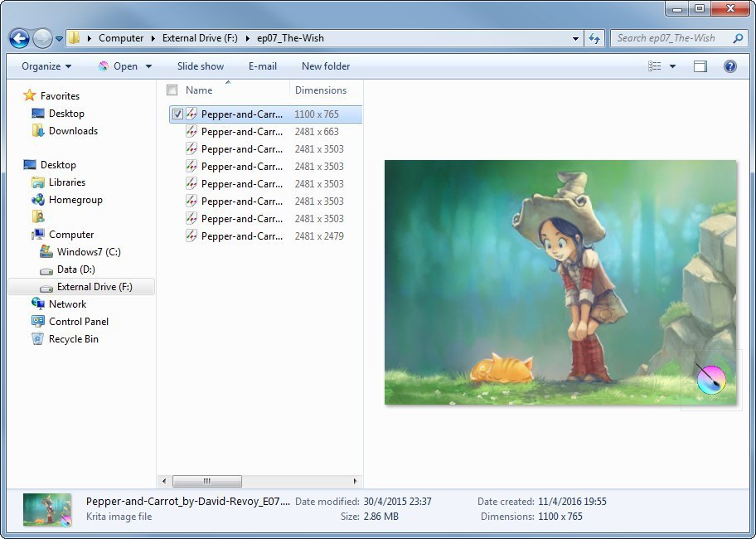The width and height of the screenshot is (756, 539).
Task: Click right arrow of horizontal scrollbar
Action: tap(356, 481)
